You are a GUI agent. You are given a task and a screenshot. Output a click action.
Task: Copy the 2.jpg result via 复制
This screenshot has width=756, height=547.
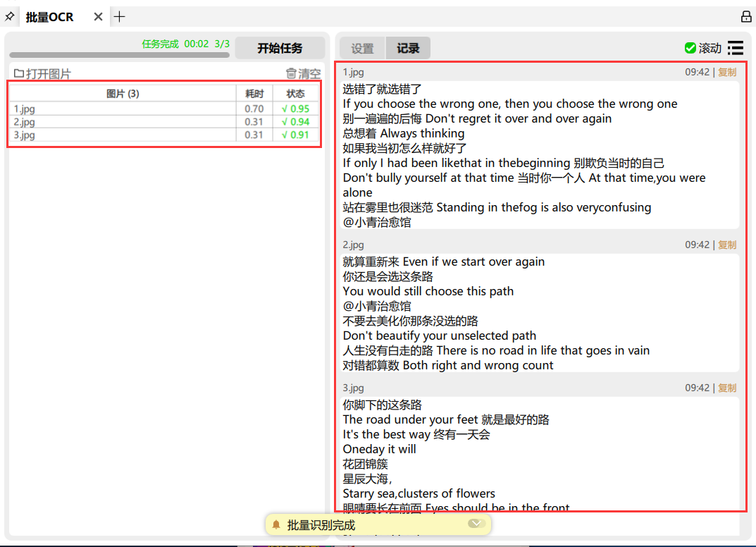pos(727,245)
